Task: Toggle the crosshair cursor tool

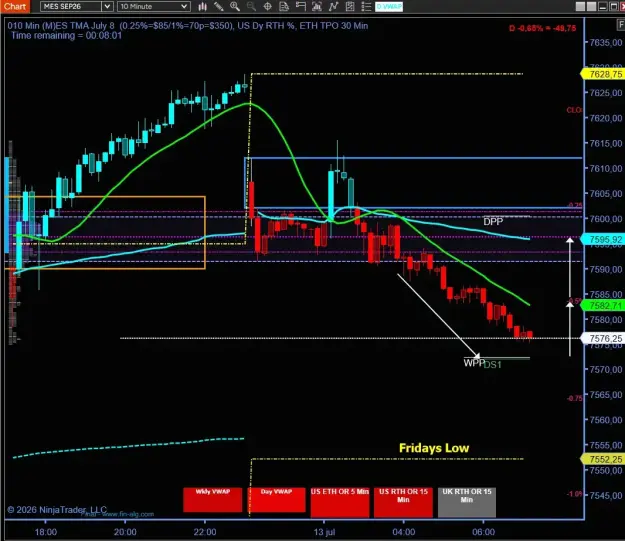Action: tap(267, 6)
